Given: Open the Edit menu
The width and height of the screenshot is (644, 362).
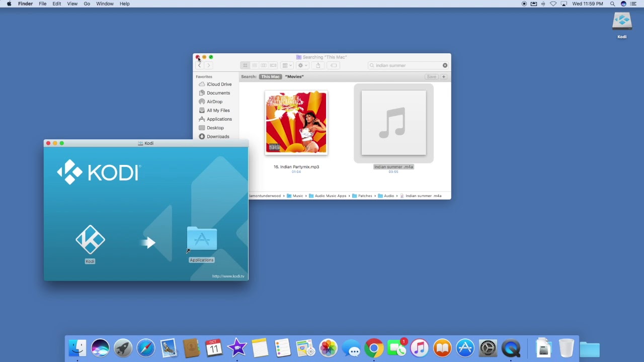Looking at the screenshot, I should pos(57,4).
